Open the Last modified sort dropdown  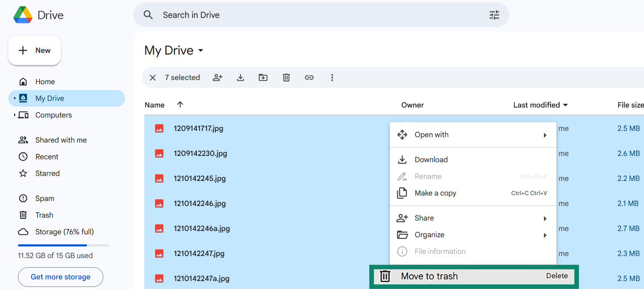coord(540,105)
